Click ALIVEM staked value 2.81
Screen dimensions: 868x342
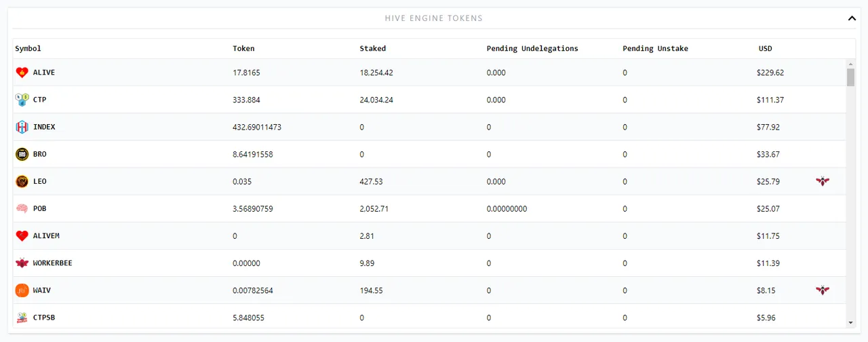click(366, 235)
